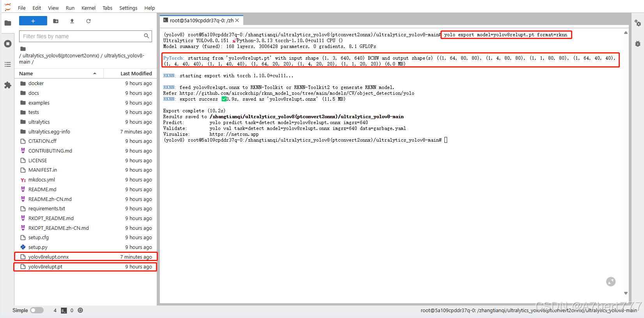644x318 pixels.
Task: Click the terminal command prompt cursor
Action: pyautogui.click(x=446, y=140)
